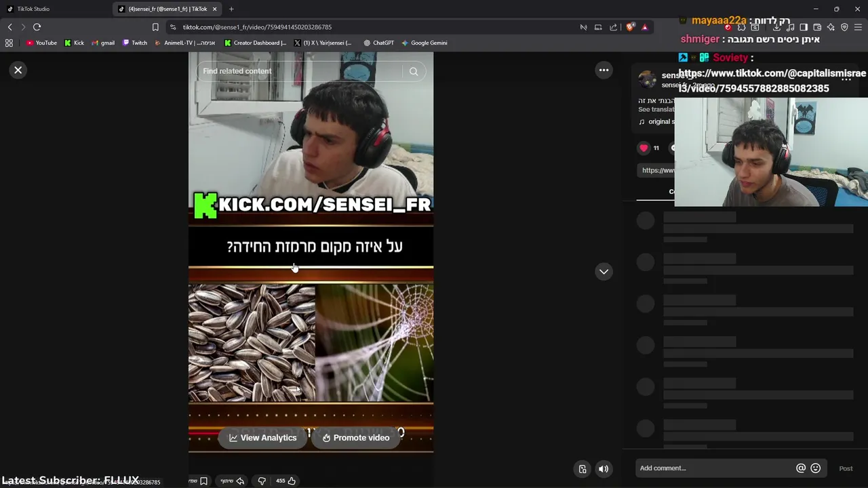
Task: Click the Post comment button
Action: (846, 468)
